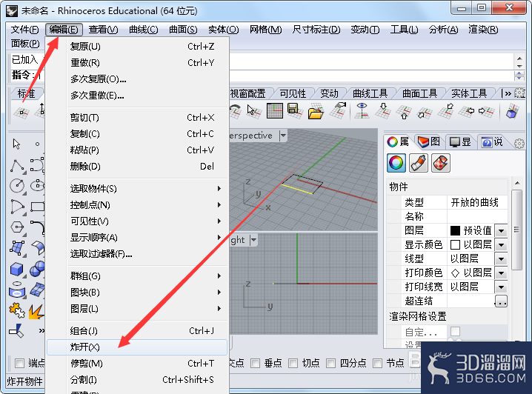Choose 复原(U) undo entry

point(137,47)
